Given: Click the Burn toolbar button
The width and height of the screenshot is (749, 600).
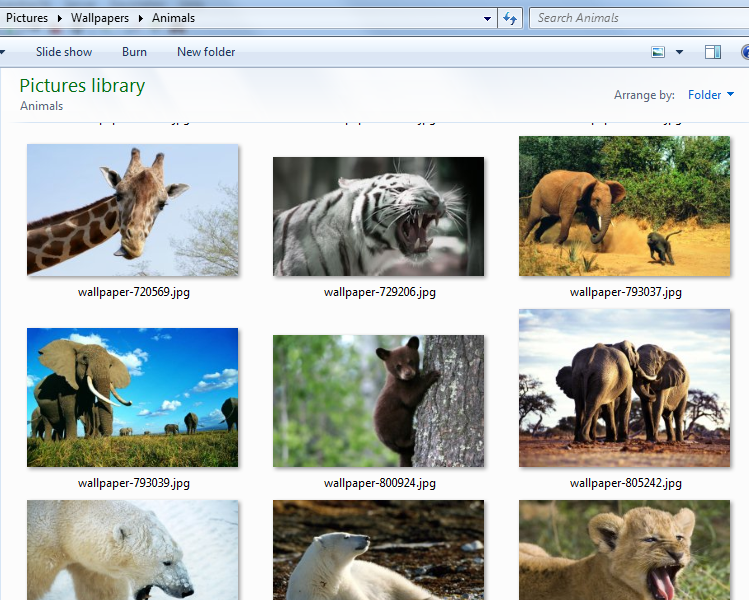Looking at the screenshot, I should [134, 52].
